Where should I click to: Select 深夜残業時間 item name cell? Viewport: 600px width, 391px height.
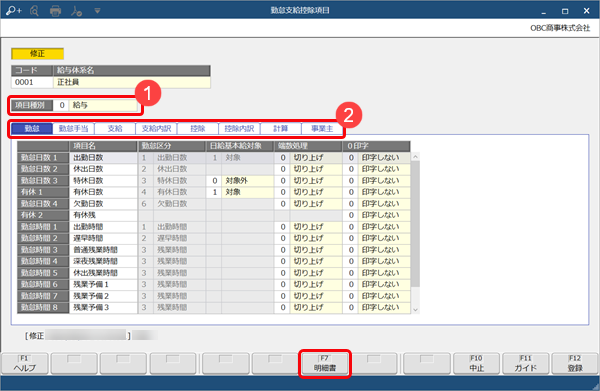tap(103, 261)
